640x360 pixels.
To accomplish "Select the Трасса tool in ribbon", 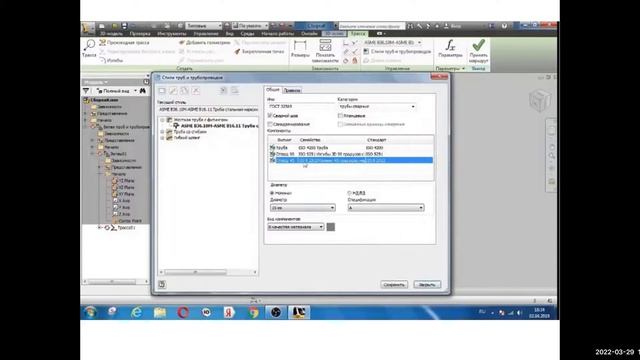I will click(89, 48).
